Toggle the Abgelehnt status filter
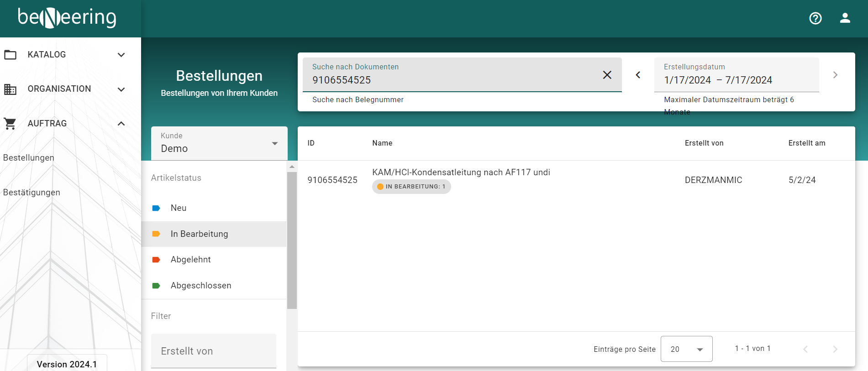Viewport: 868px width, 371px height. pos(190,260)
